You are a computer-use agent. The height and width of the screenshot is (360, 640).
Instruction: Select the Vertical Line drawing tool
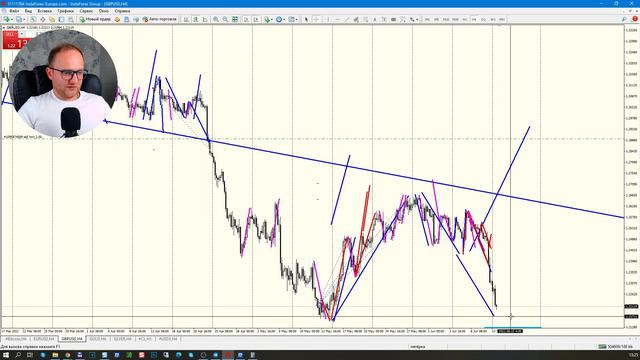point(328,19)
